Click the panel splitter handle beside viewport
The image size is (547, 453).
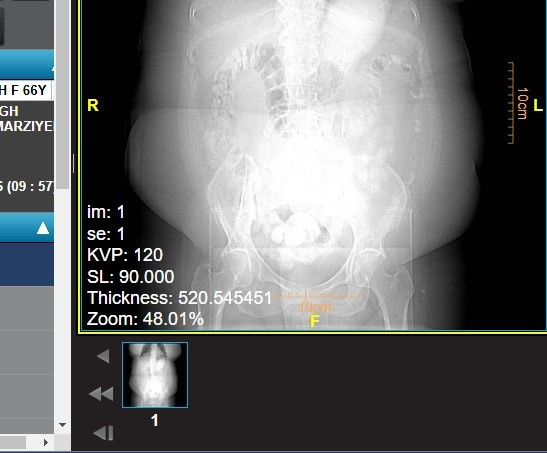74,164
